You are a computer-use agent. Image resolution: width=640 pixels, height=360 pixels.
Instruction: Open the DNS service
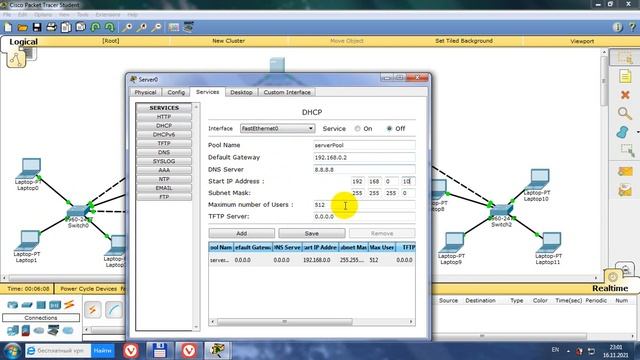click(x=164, y=152)
